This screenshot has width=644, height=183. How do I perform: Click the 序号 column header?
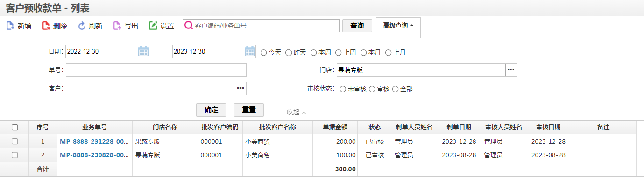click(x=43, y=127)
